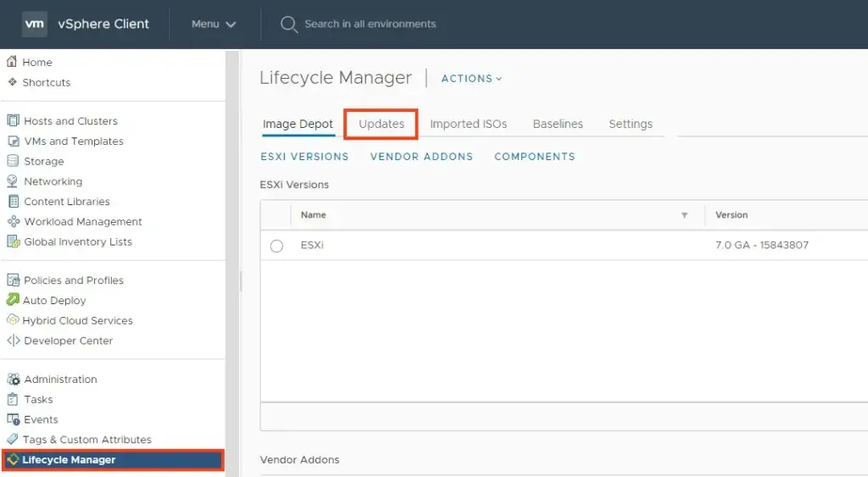Open Administration page
Viewport: 868px width, 477px height.
click(x=60, y=379)
